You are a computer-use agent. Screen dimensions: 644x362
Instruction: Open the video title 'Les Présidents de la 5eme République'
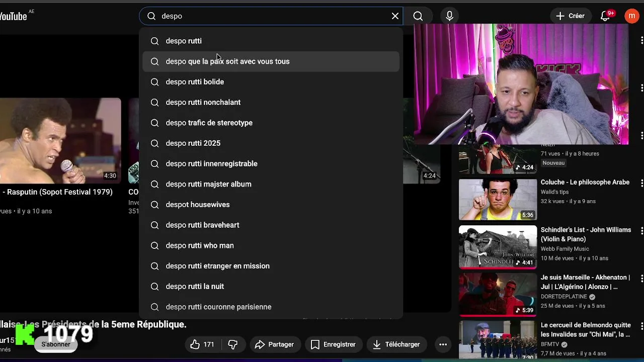click(93, 325)
